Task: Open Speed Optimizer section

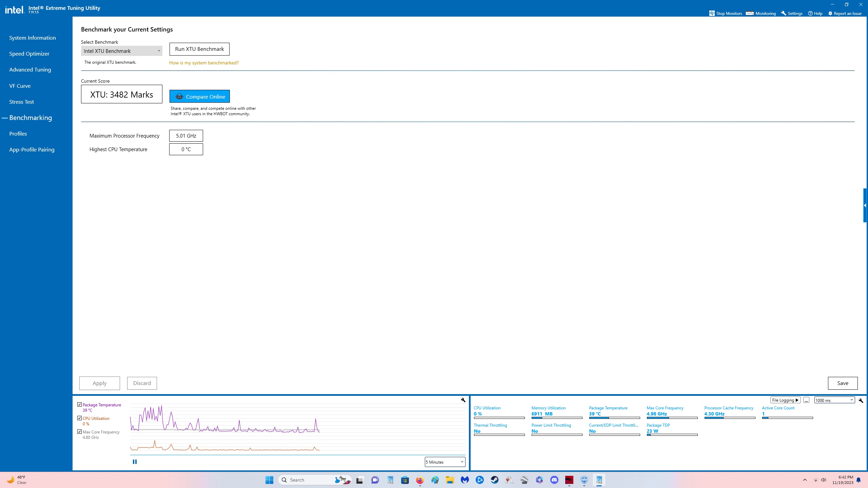Action: pyautogui.click(x=29, y=54)
